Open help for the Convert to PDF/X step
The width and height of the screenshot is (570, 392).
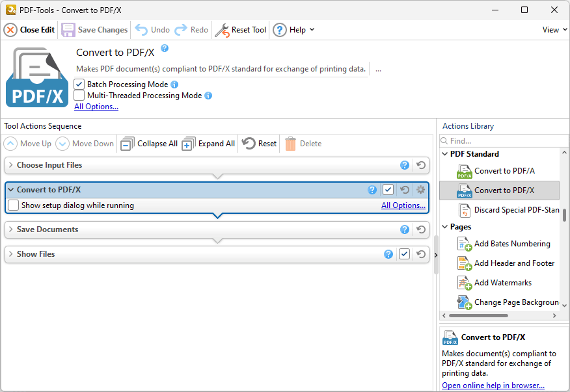click(x=372, y=190)
